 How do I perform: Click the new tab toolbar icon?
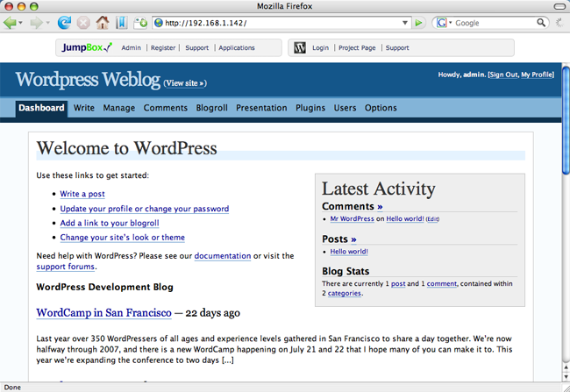click(x=140, y=23)
